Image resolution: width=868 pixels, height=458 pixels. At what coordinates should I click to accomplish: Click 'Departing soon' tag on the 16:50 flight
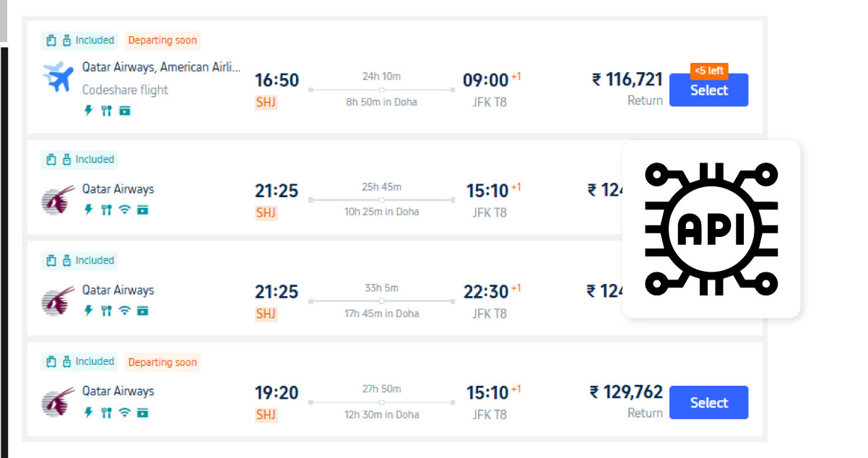pos(162,40)
